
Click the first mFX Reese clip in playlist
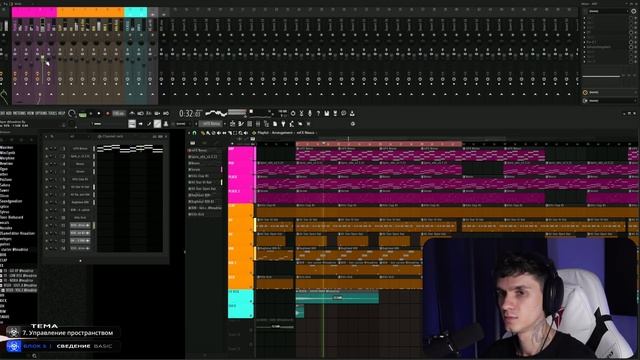coord(316,155)
